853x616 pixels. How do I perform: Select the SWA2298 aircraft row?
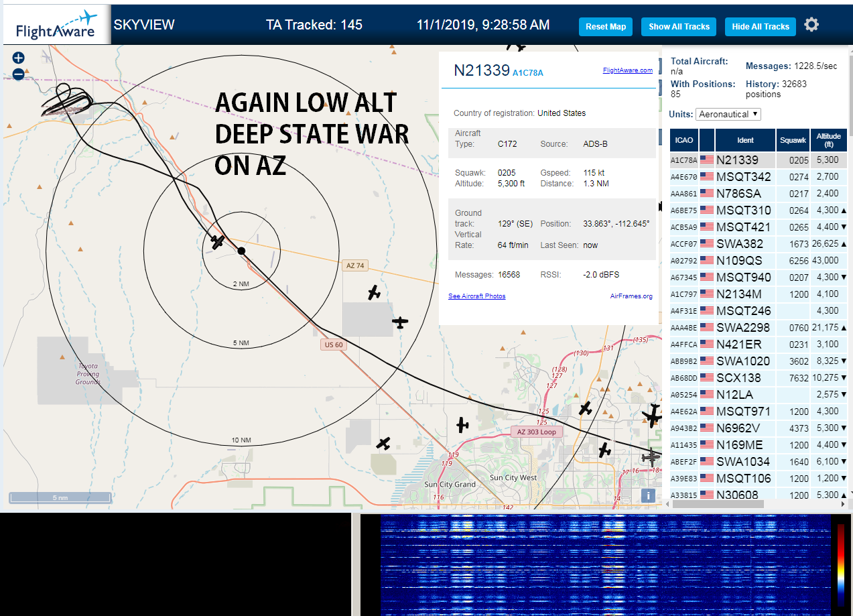pos(759,328)
